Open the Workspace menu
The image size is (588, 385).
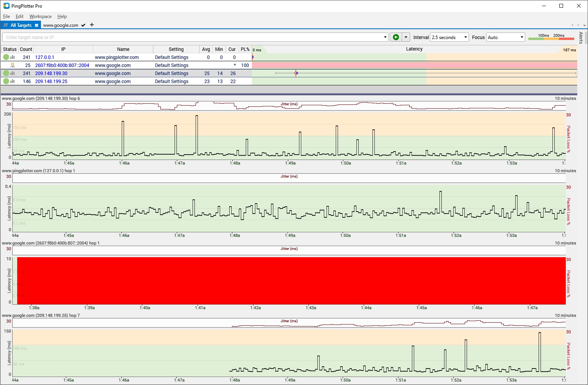click(40, 16)
